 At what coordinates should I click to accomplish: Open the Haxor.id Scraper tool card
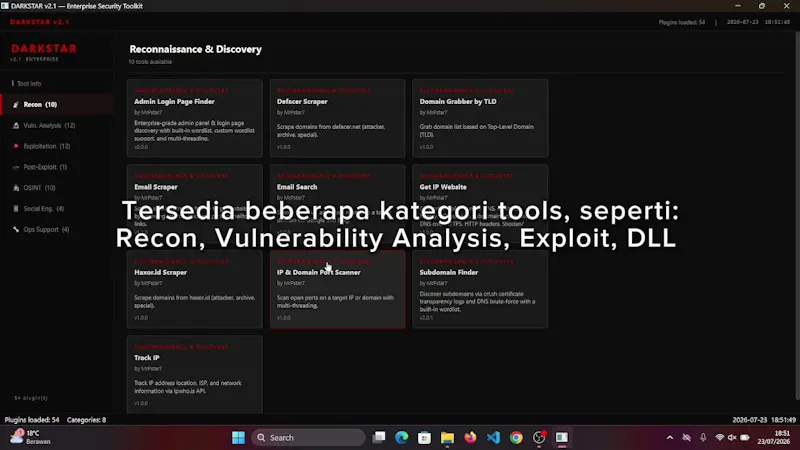(x=194, y=289)
